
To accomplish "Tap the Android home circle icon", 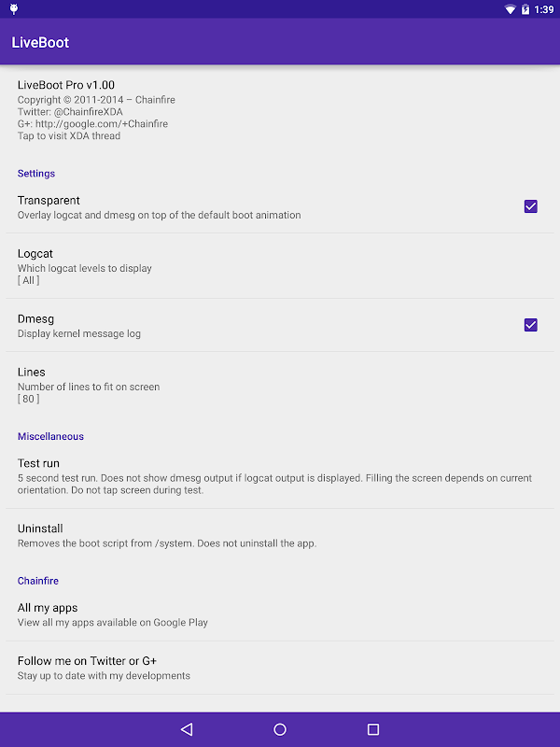I will click(280, 729).
